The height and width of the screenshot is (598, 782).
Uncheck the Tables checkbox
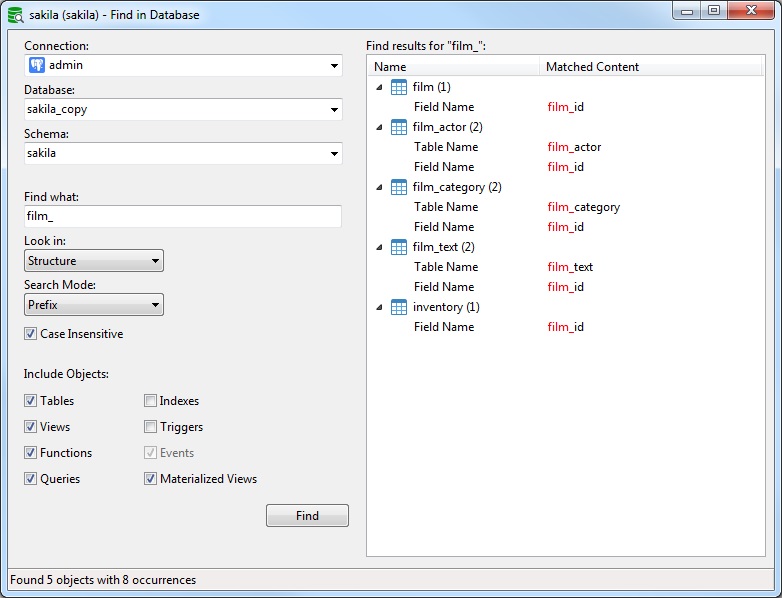pyautogui.click(x=31, y=401)
